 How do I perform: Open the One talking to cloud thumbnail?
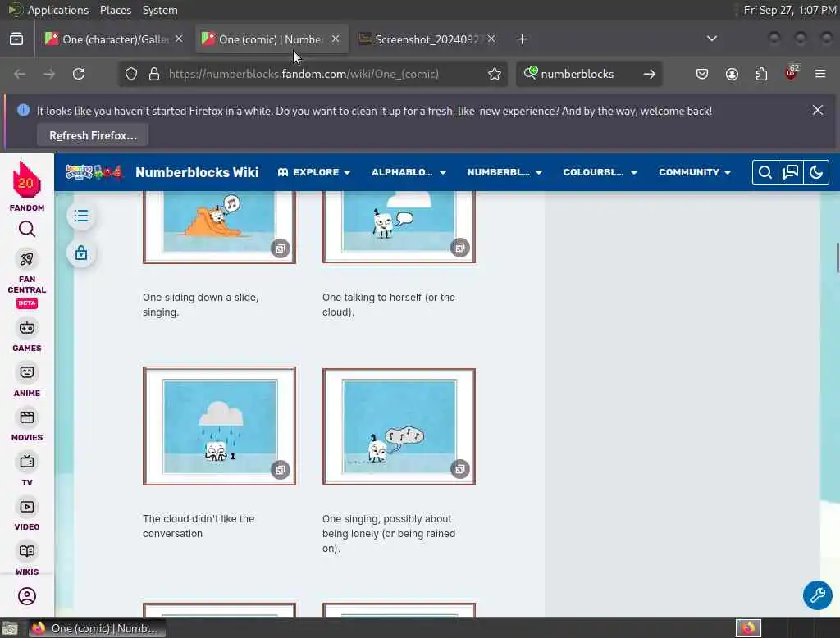point(399,226)
